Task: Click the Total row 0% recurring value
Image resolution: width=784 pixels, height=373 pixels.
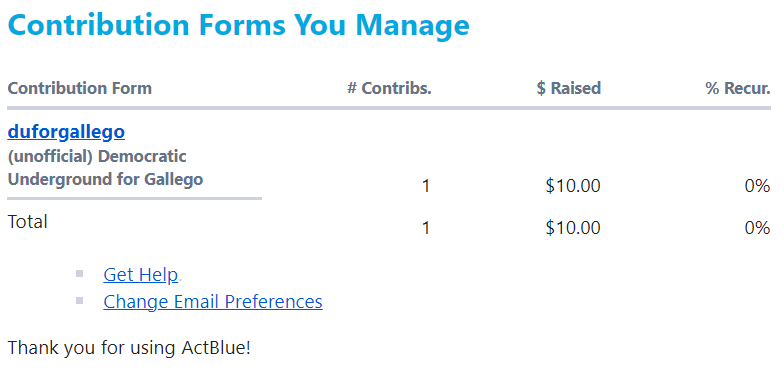Action: [757, 228]
